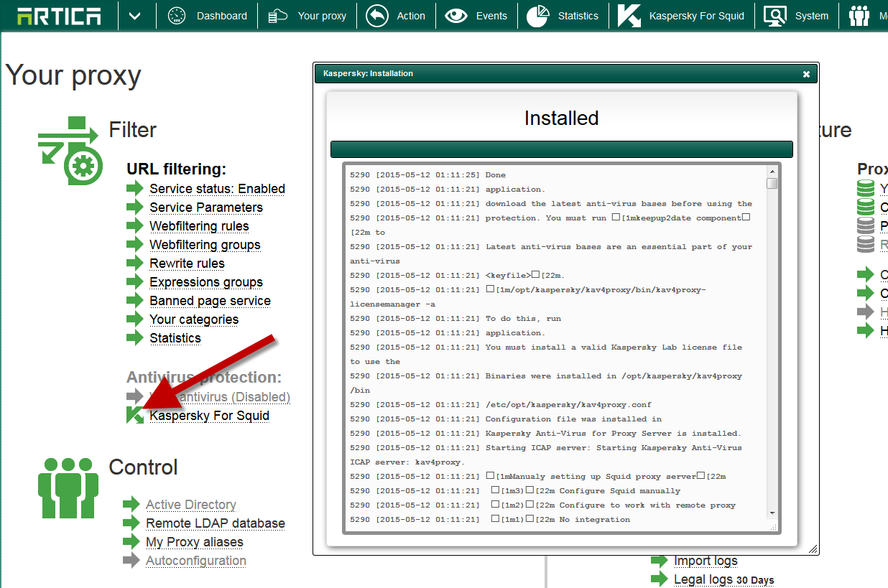Open the chevron dropdown beside Artica logo
888x588 pixels.
point(134,16)
